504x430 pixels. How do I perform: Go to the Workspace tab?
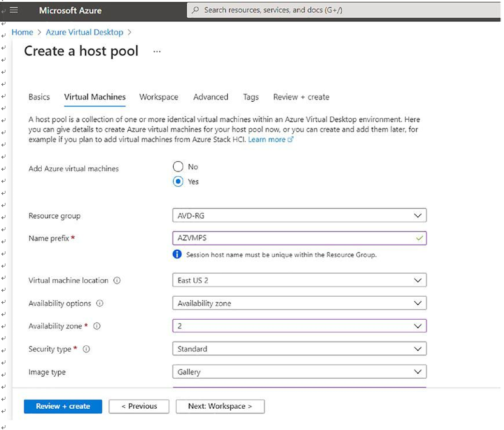[x=159, y=97]
